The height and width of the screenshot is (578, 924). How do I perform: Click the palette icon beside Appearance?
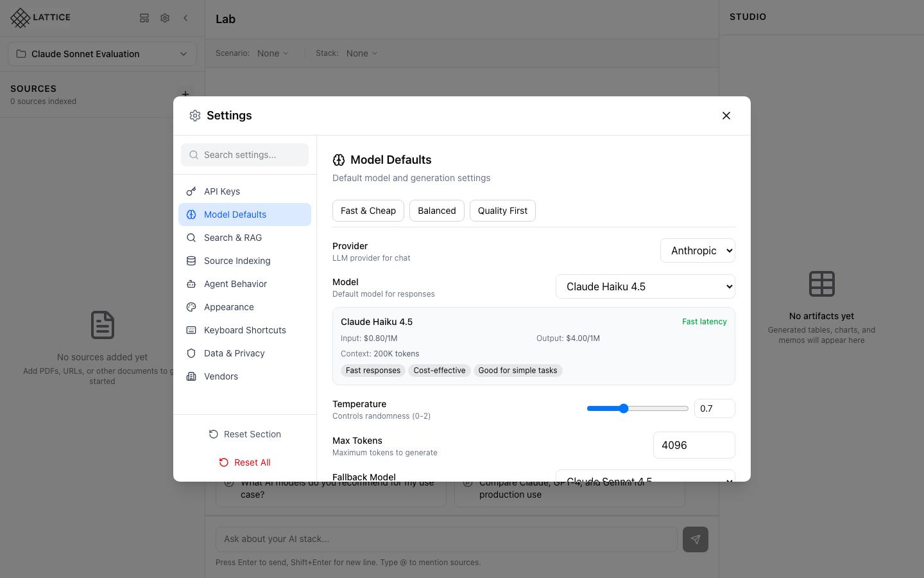[191, 306]
